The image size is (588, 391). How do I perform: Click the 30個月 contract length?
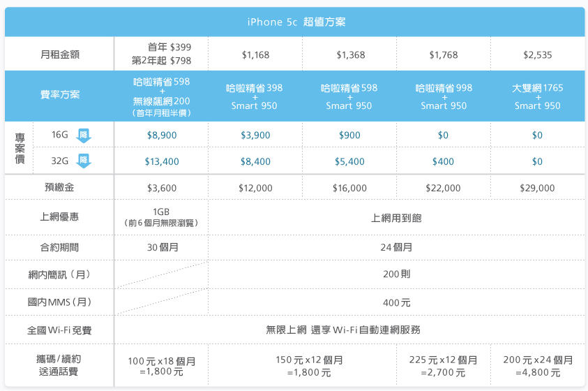(x=163, y=247)
